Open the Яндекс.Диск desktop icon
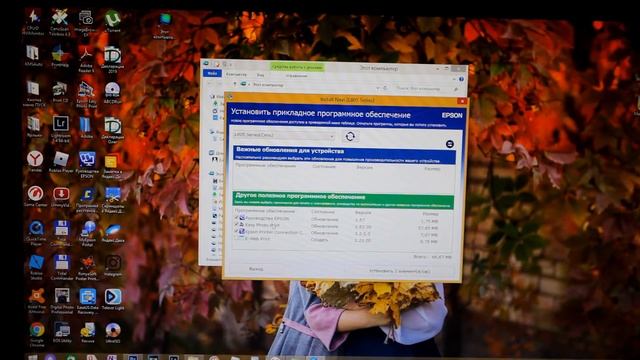640x360 pixels. click(113, 232)
